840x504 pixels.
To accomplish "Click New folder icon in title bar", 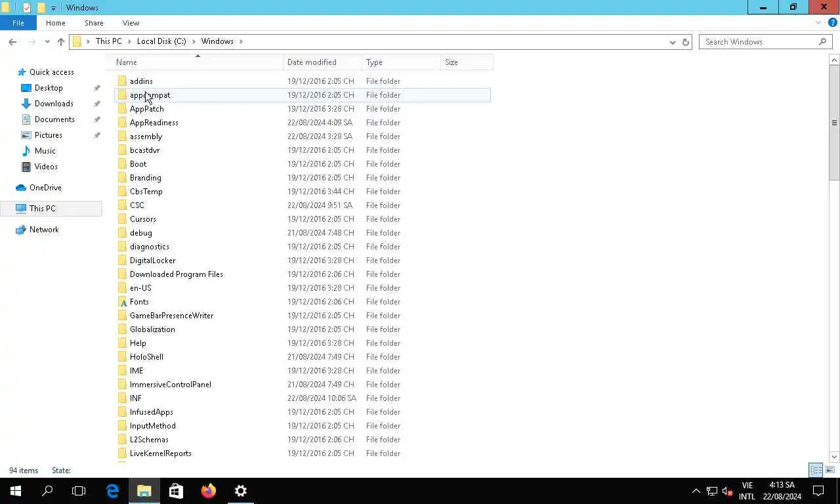I will pyautogui.click(x=41, y=8).
